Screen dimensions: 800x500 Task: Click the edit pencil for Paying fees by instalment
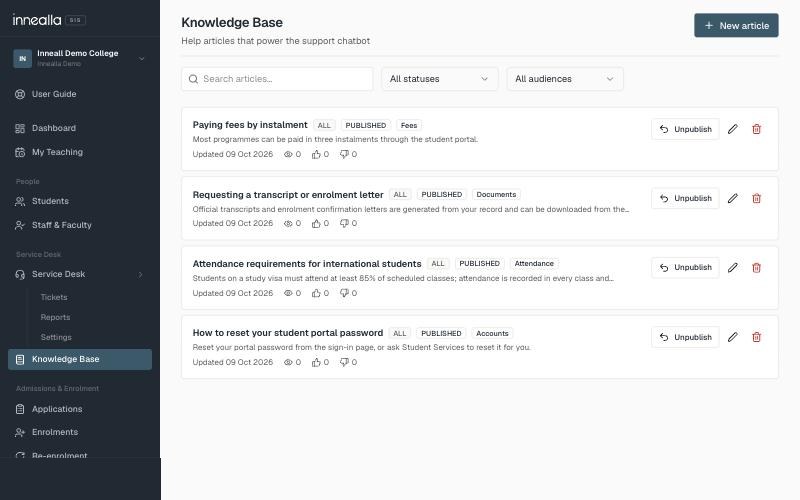click(x=732, y=129)
